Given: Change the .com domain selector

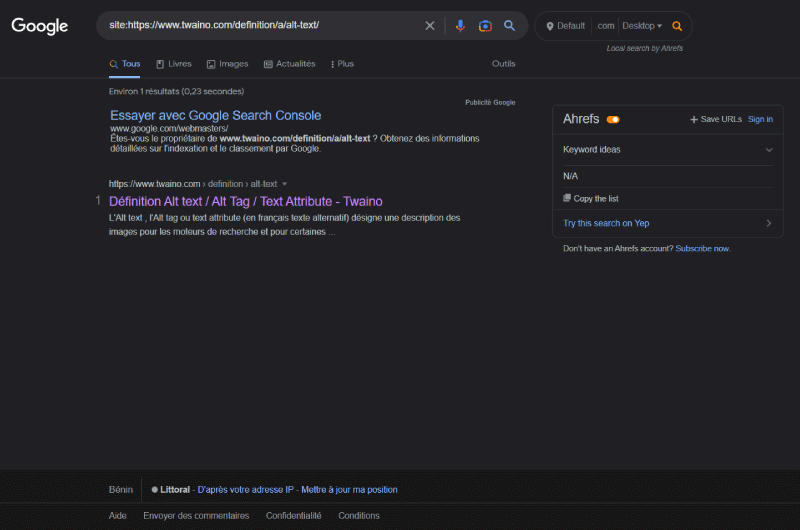Looking at the screenshot, I should pyautogui.click(x=605, y=26).
